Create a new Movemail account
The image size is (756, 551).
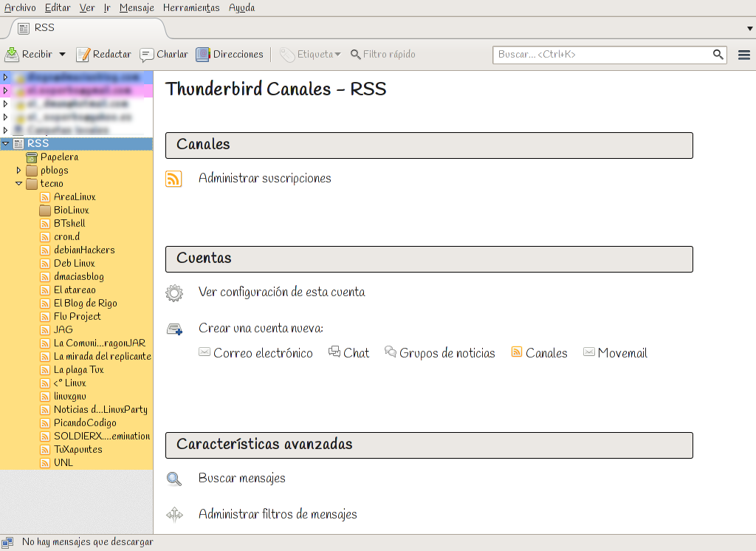pos(615,353)
